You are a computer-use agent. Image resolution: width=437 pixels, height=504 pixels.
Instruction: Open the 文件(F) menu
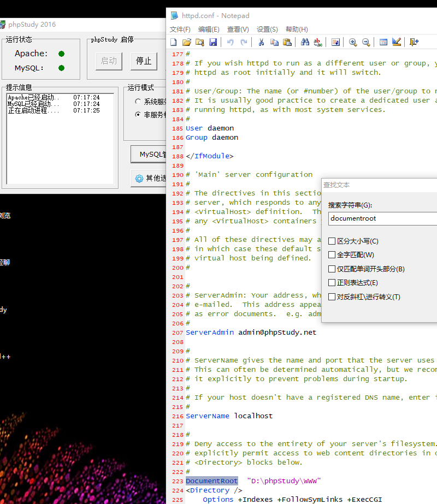coord(180,29)
